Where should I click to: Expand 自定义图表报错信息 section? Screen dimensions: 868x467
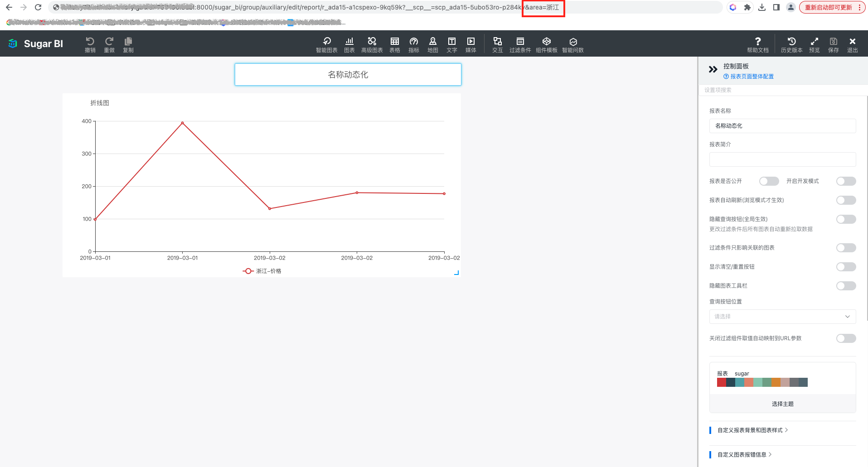click(x=744, y=455)
